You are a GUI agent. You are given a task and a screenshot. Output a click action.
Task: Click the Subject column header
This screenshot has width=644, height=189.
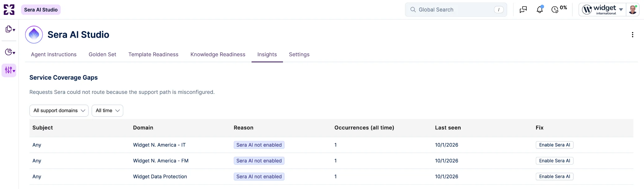(43, 128)
